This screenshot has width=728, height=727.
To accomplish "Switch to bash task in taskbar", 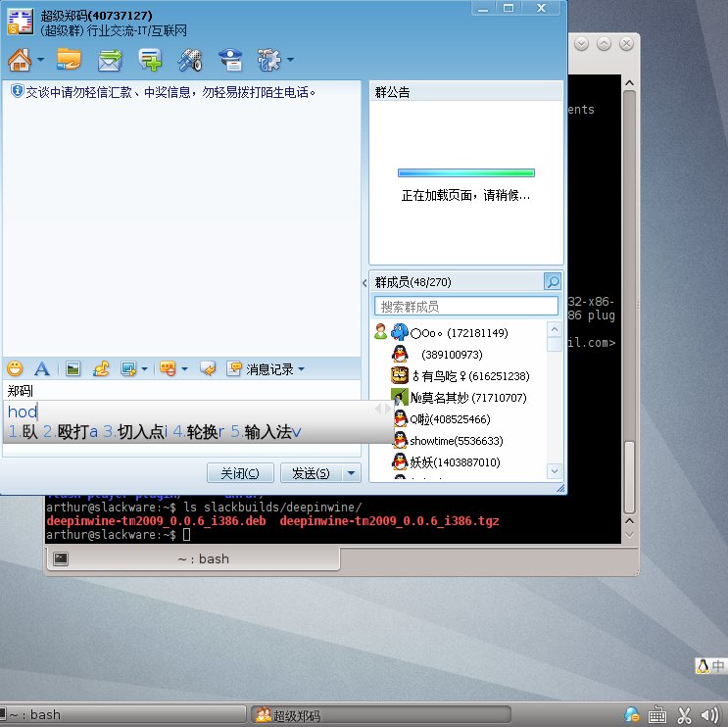I will (122, 714).
